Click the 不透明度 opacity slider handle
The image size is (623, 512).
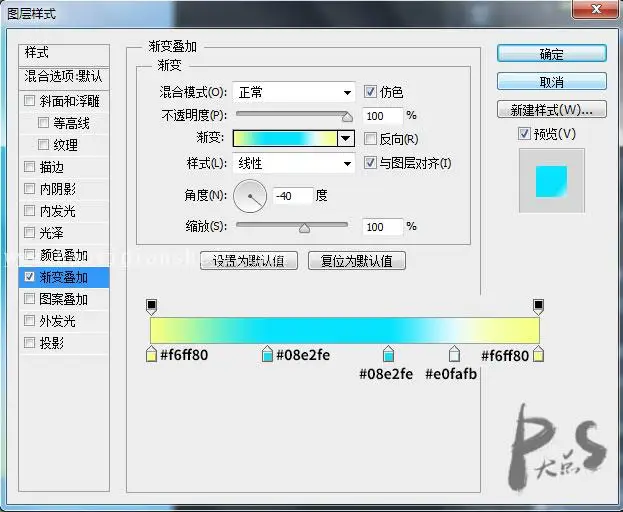pyautogui.click(x=347, y=116)
